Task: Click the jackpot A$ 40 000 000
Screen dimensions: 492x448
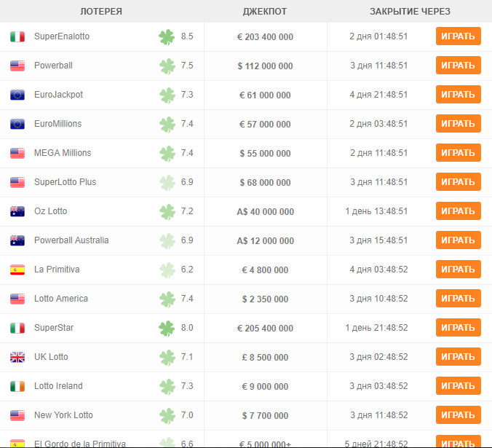Action: coord(265,212)
